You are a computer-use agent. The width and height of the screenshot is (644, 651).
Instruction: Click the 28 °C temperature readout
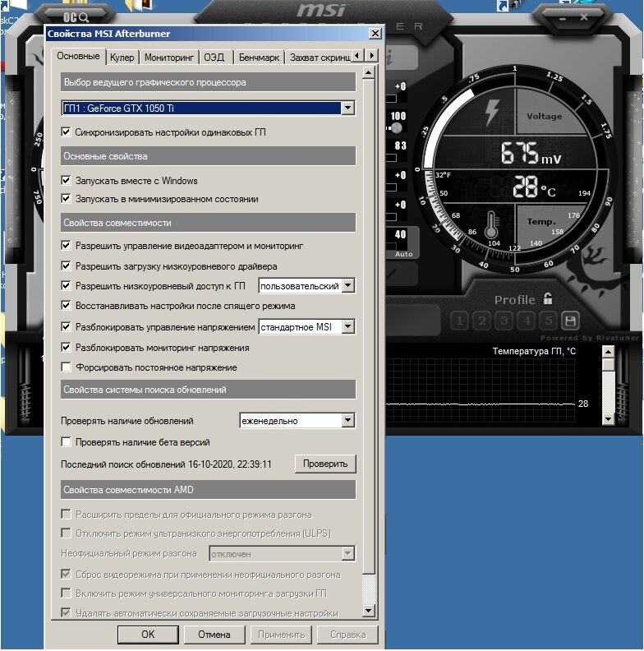click(534, 187)
